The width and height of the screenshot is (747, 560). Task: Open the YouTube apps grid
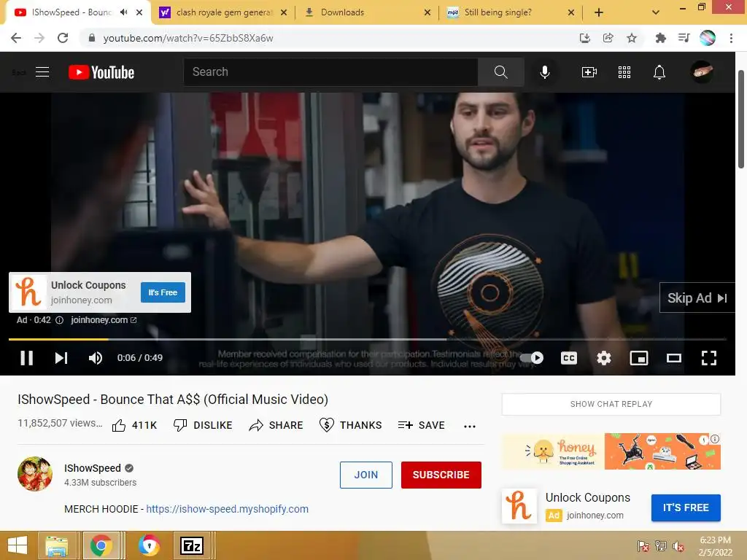[x=624, y=72]
